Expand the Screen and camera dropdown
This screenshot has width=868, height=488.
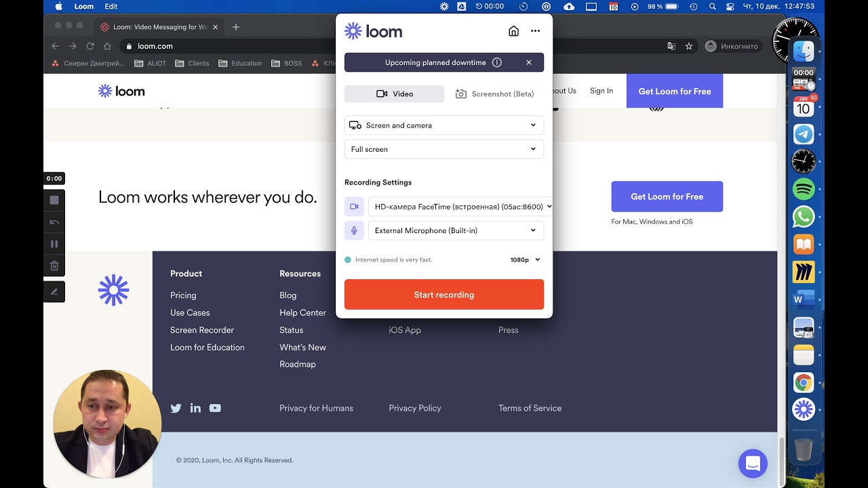click(x=444, y=125)
